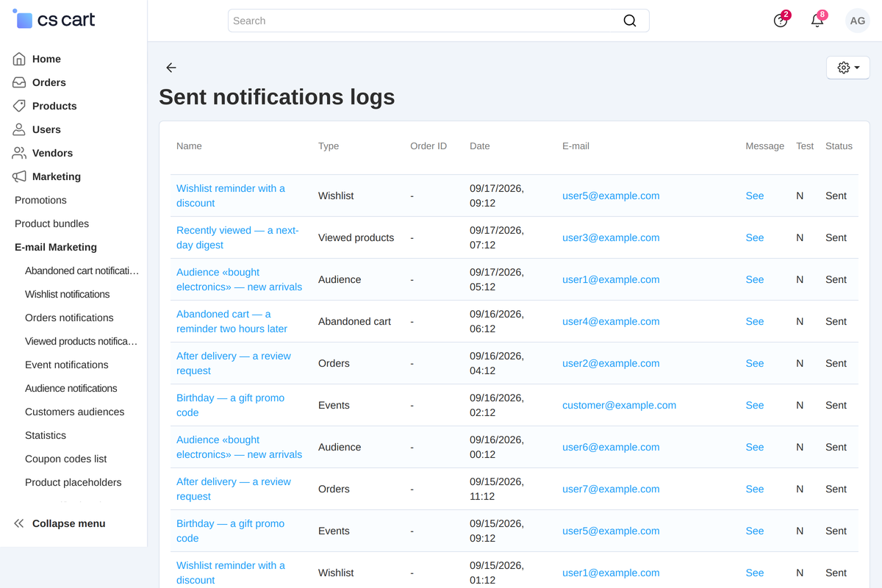This screenshot has width=882, height=588.
Task: See message for user4@example.com row
Action: [x=755, y=321]
